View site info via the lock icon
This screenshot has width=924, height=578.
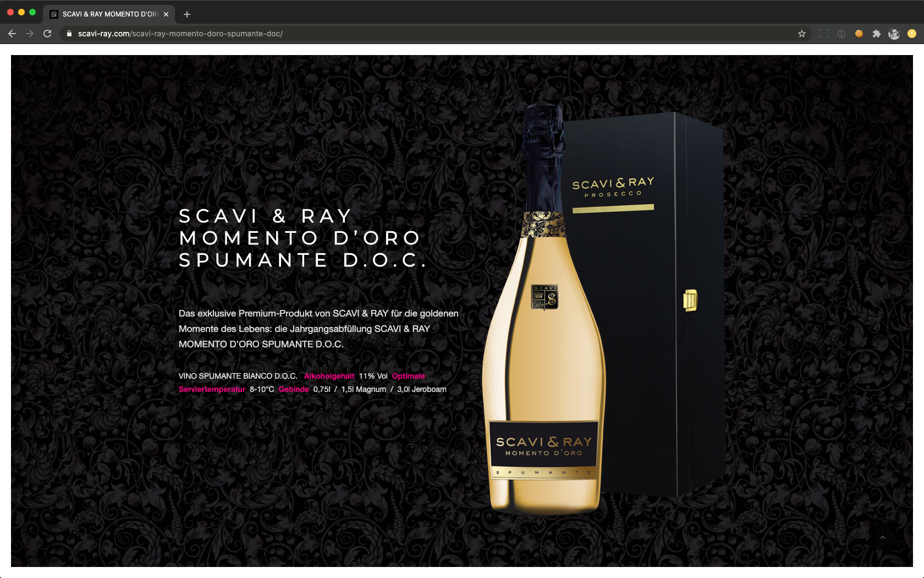coord(69,34)
